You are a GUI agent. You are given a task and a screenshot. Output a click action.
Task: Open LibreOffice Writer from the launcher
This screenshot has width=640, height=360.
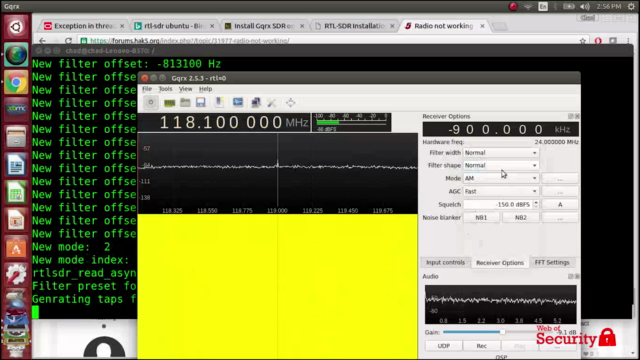16,165
